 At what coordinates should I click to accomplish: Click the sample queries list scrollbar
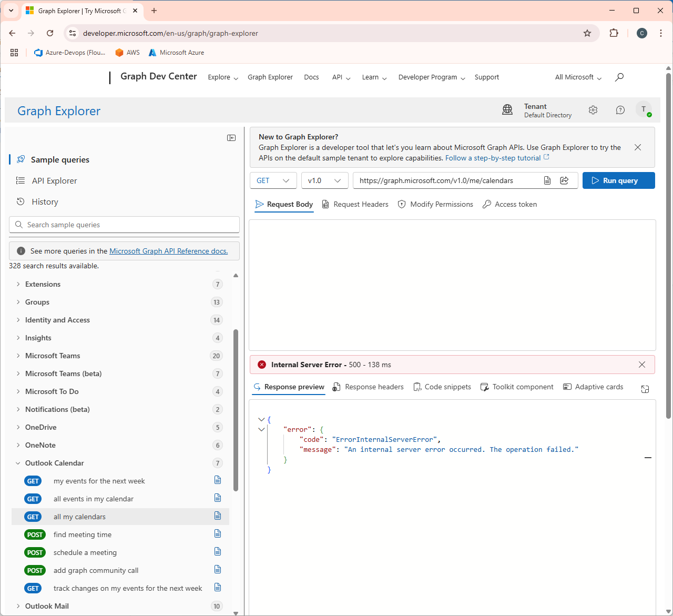(x=236, y=410)
